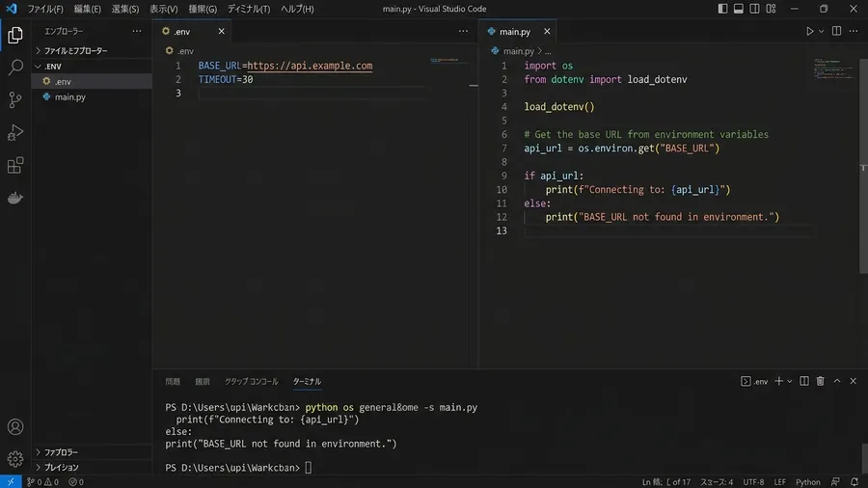Viewport: 868px width, 488px height.
Task: Open the customize layout icon
Action: click(771, 9)
